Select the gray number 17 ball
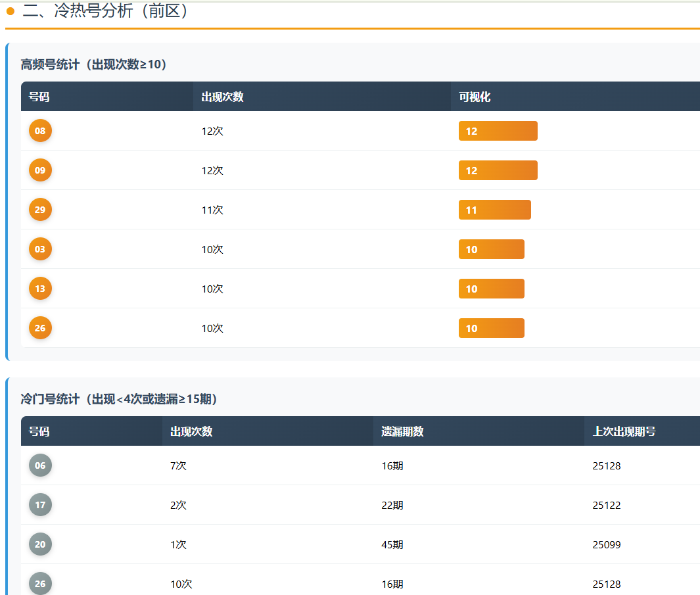700x595 pixels. pyautogui.click(x=40, y=505)
